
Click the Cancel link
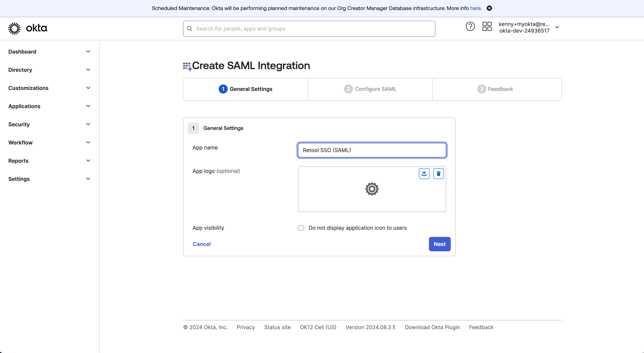pyautogui.click(x=201, y=244)
